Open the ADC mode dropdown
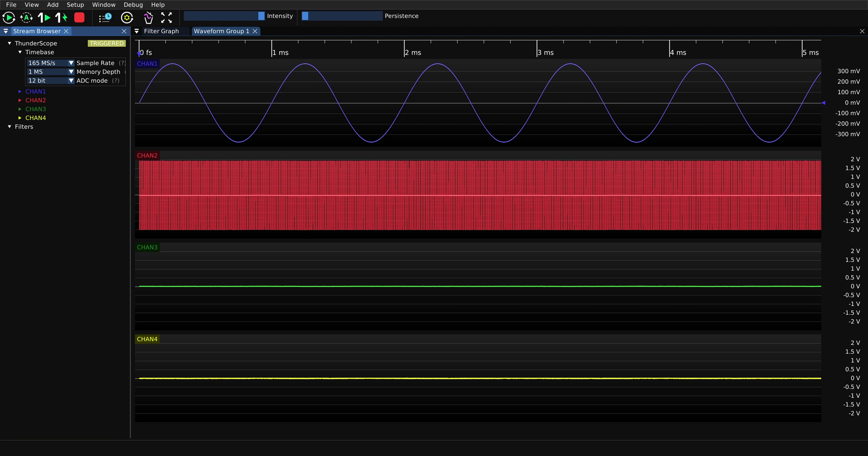 [51, 81]
